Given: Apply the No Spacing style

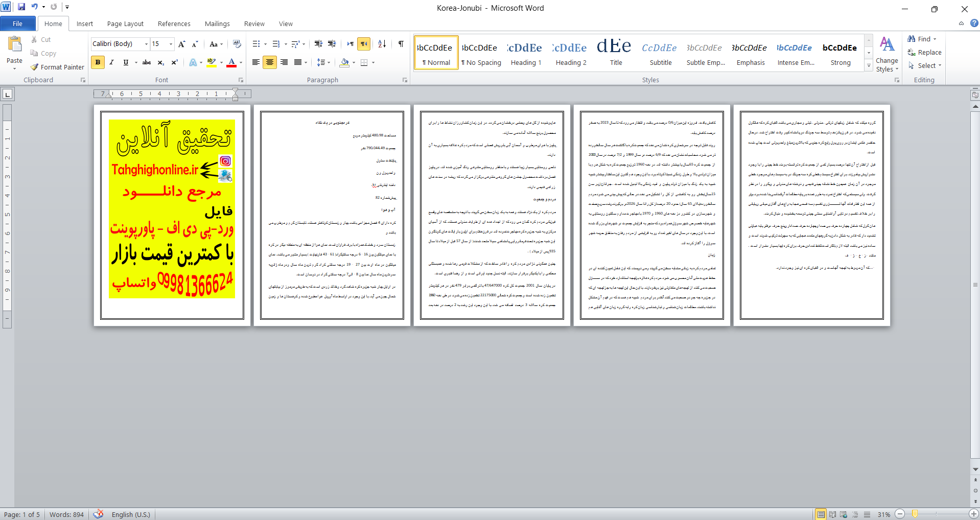Looking at the screenshot, I should 481,53.
